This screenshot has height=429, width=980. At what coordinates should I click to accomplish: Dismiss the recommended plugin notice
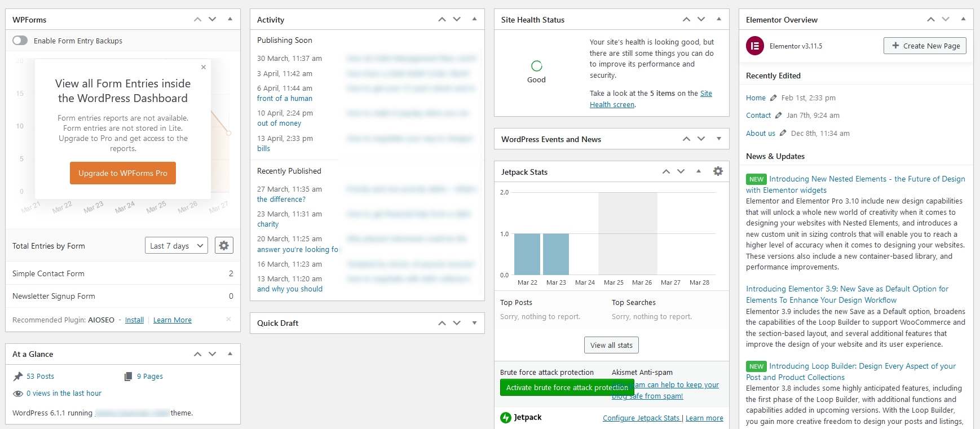[x=228, y=319]
